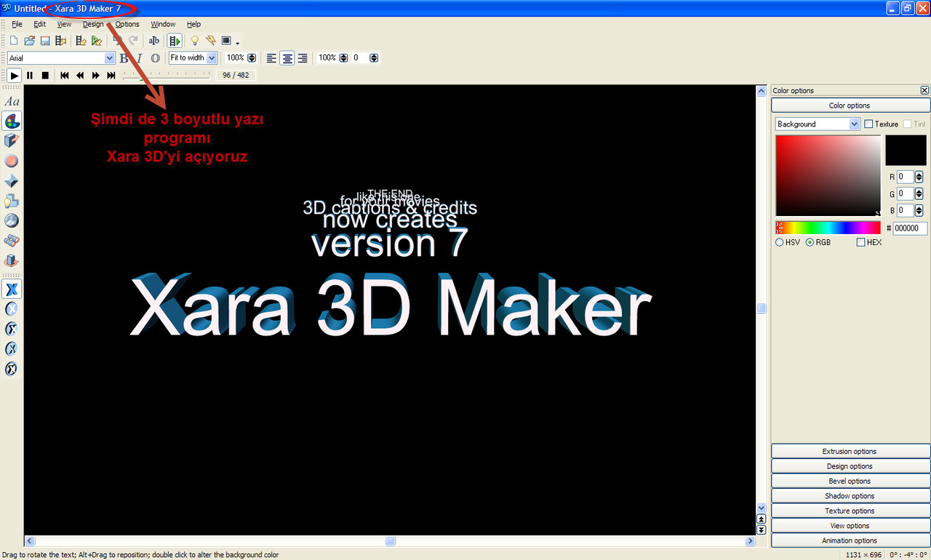Image resolution: width=931 pixels, height=560 pixels.
Task: Align text to the left
Action: [x=271, y=58]
